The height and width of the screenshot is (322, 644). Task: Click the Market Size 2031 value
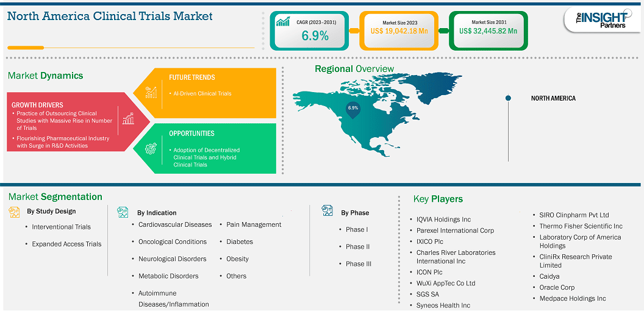coord(488,31)
